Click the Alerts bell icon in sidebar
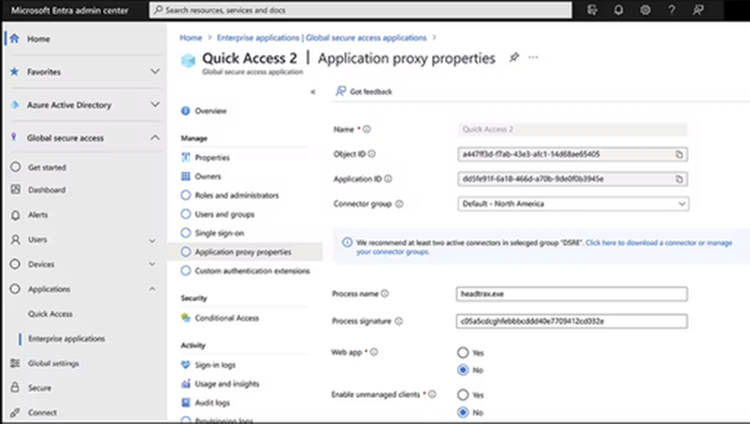Image resolution: width=750 pixels, height=424 pixels. pos(15,215)
